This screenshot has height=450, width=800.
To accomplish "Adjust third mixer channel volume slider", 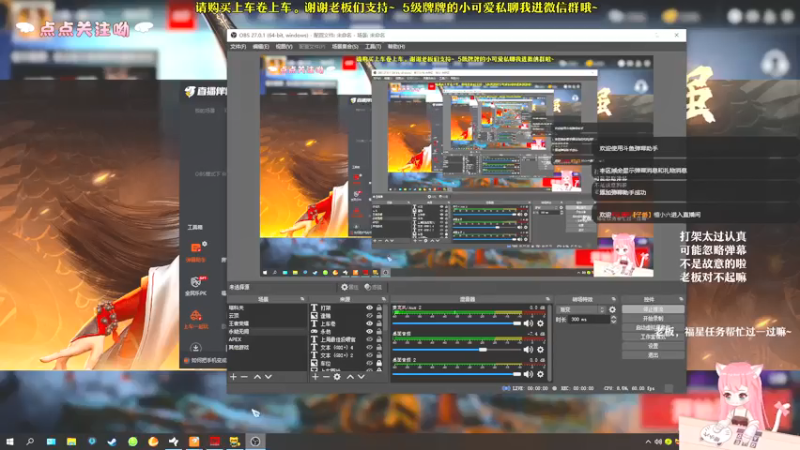I will coord(457,374).
